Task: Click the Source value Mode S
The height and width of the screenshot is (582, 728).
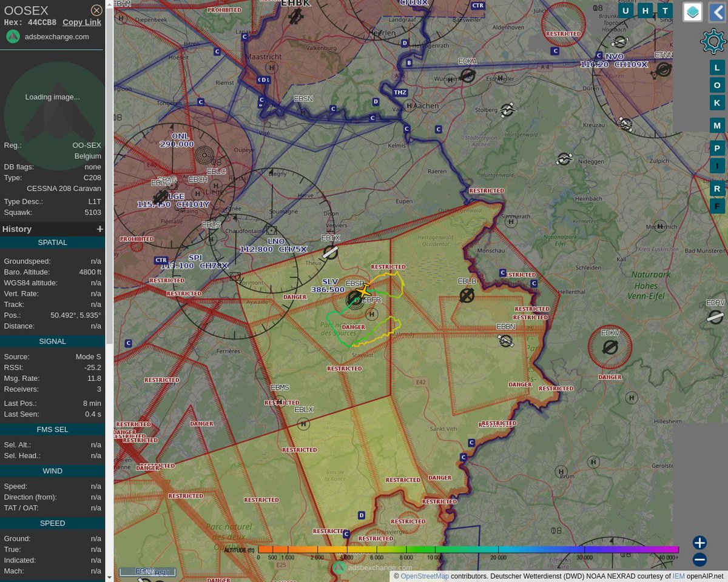Action: [x=87, y=357]
